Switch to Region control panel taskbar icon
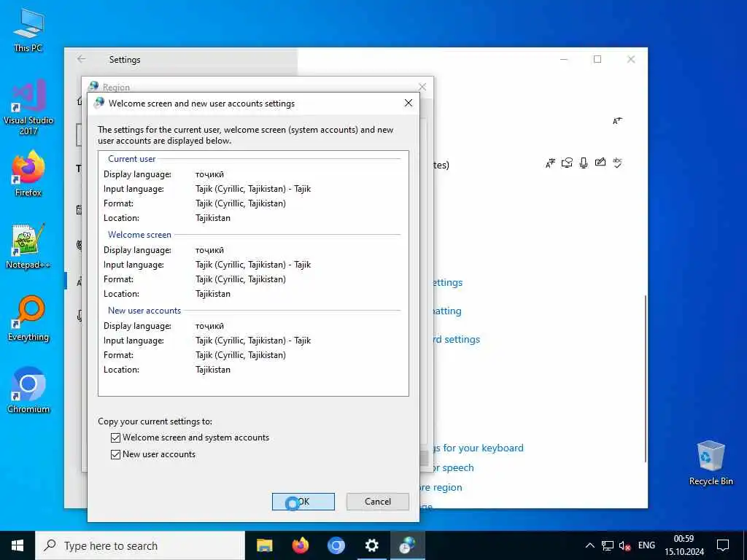 click(407, 545)
